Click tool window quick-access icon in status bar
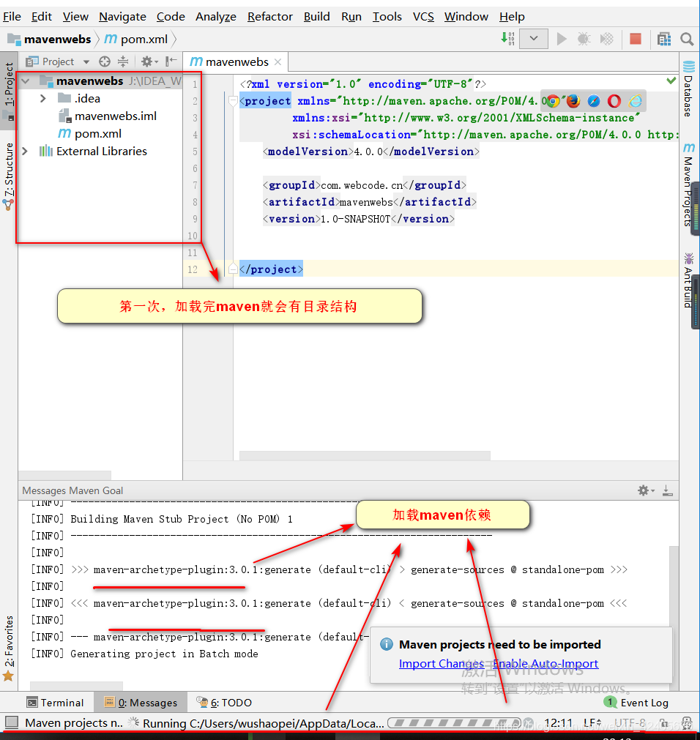 (x=11, y=722)
